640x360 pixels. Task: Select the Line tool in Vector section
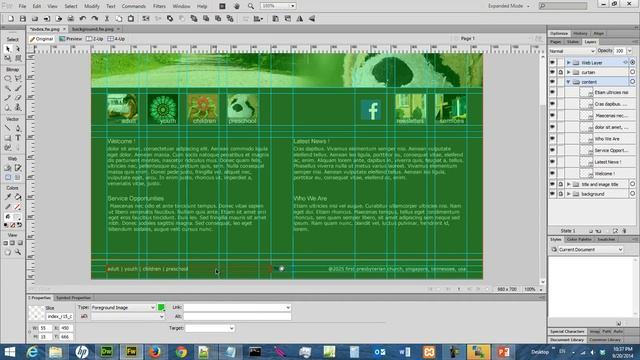coord(8,128)
